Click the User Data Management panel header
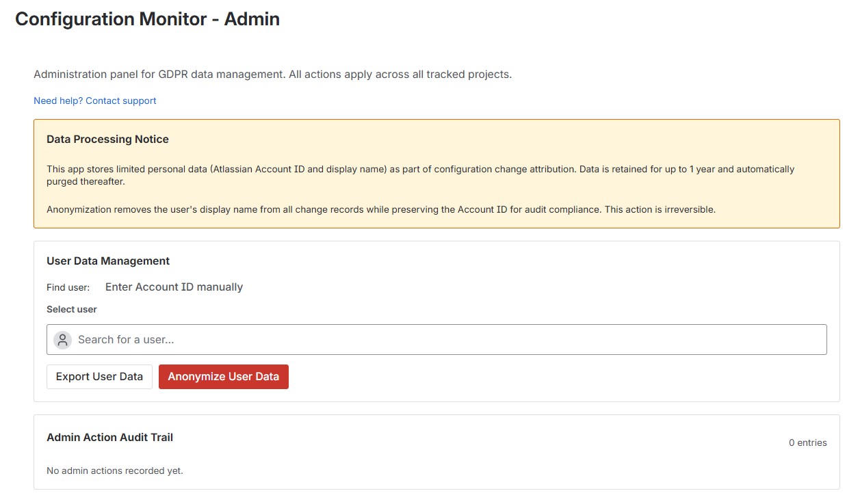 click(x=108, y=261)
